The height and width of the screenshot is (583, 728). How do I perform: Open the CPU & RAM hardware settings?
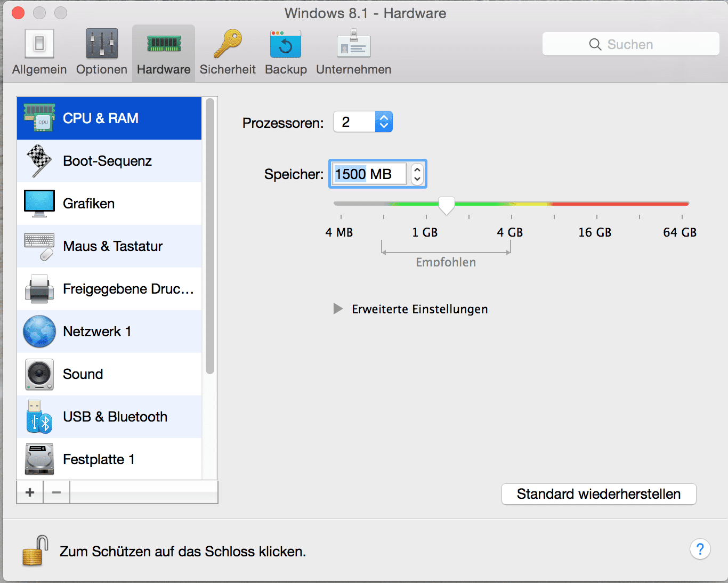101,118
